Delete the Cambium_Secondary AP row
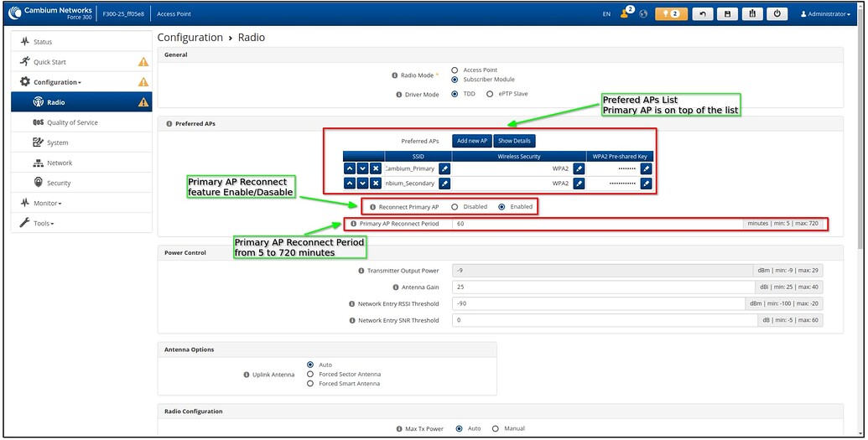The image size is (868, 440). (x=376, y=184)
